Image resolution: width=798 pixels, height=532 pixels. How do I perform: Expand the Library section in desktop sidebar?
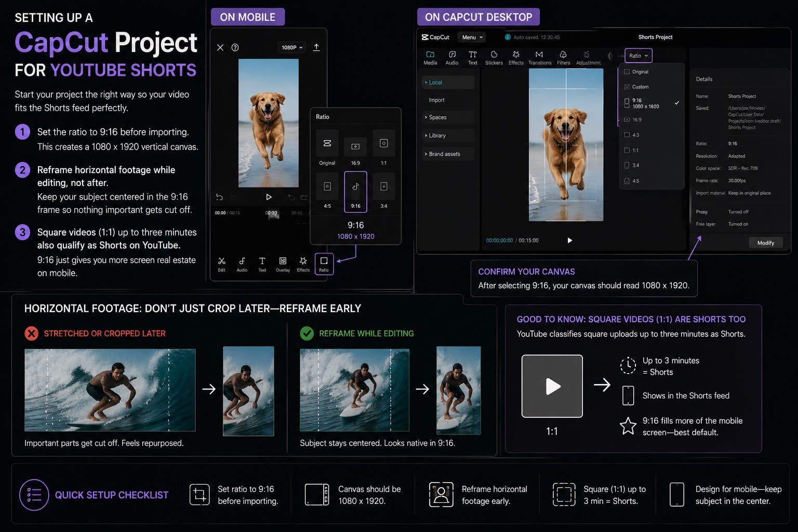(448, 136)
